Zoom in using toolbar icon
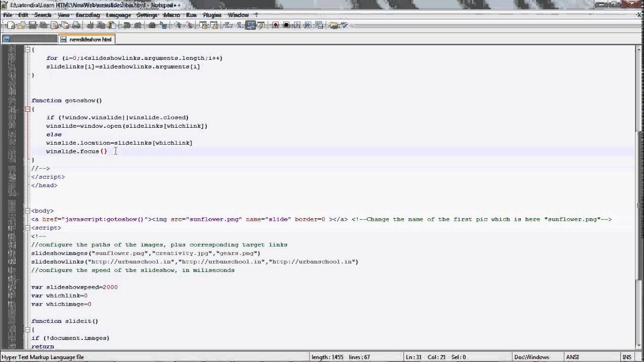Screen dimensions: 644x362 (178, 25)
